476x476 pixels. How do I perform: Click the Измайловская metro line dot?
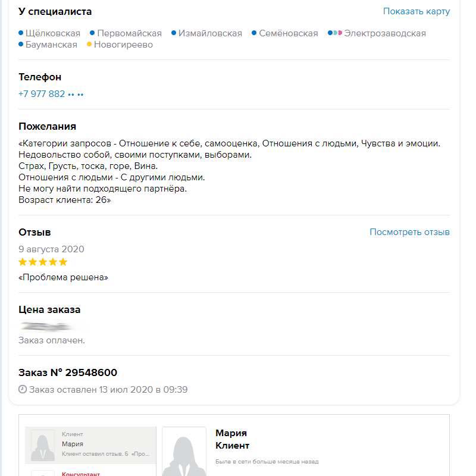click(x=174, y=33)
